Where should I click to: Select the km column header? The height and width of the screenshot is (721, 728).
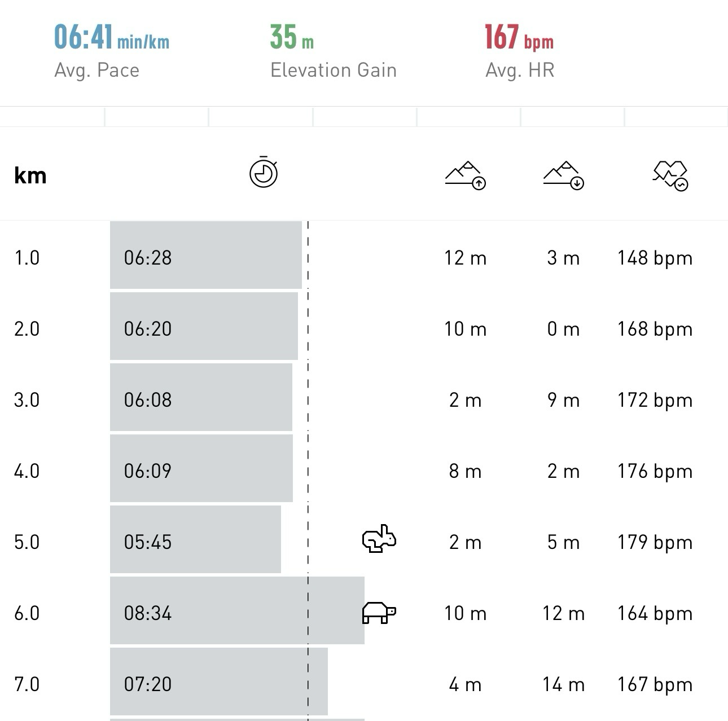point(30,175)
